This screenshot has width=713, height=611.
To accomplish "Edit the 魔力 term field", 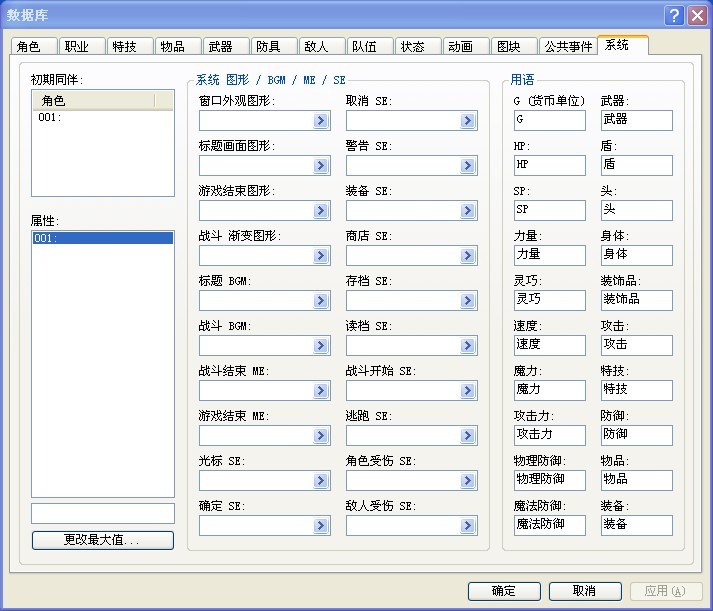I will 550,391.
